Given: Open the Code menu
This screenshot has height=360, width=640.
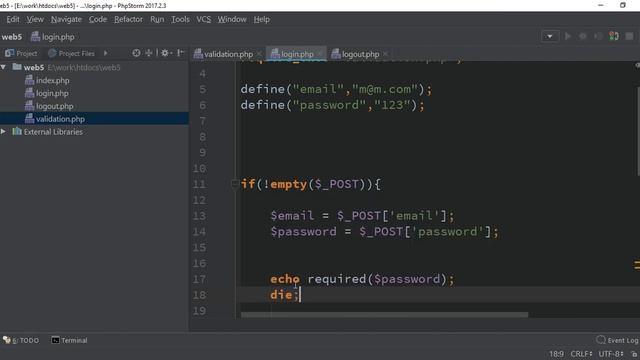Looking at the screenshot, I should click(98, 19).
